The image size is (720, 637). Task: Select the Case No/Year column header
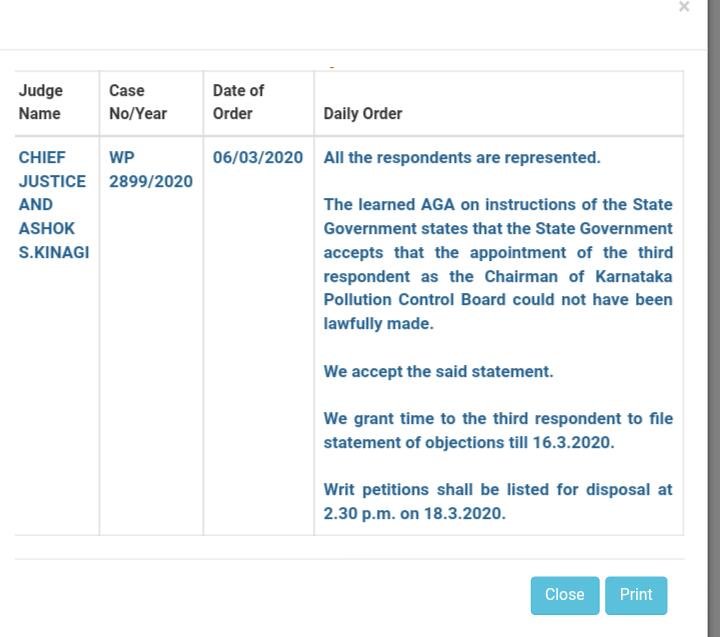[x=138, y=102]
